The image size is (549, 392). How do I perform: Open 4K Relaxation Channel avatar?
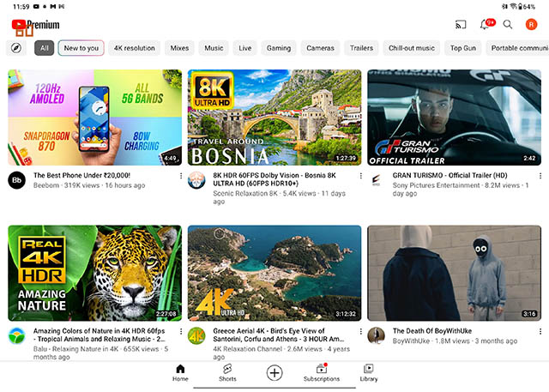click(196, 335)
